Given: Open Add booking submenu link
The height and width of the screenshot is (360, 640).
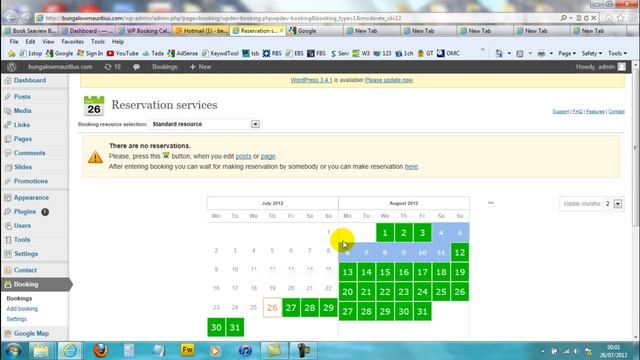Looking at the screenshot, I should 22,309.
